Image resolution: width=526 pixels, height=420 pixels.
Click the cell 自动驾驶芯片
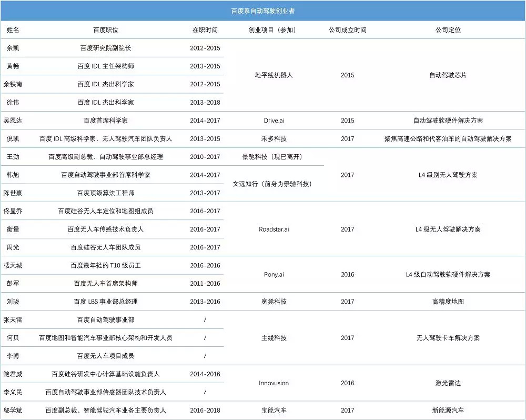click(448, 75)
